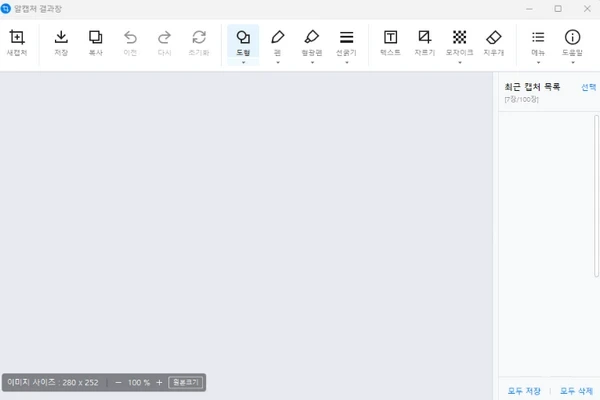Zoom in with the plus button

159,382
